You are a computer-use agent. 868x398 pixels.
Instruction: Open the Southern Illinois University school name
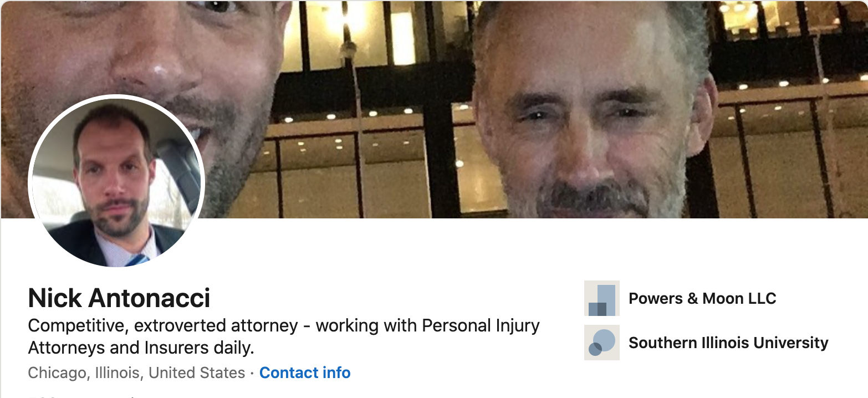pos(728,343)
